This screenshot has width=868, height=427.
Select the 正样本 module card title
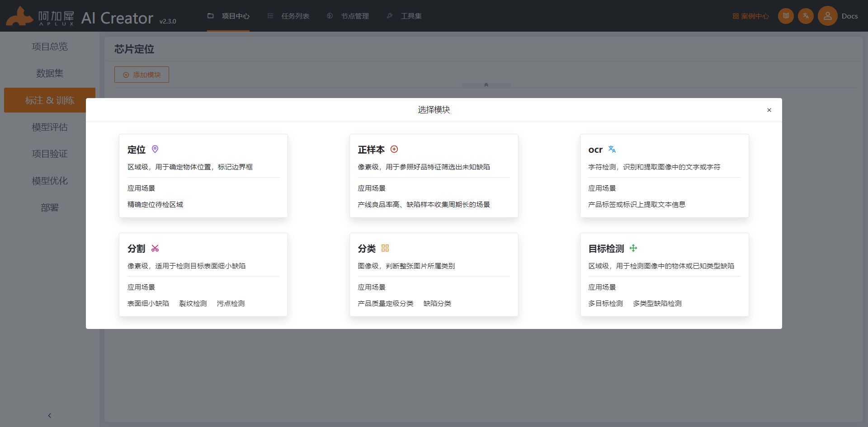coord(371,150)
